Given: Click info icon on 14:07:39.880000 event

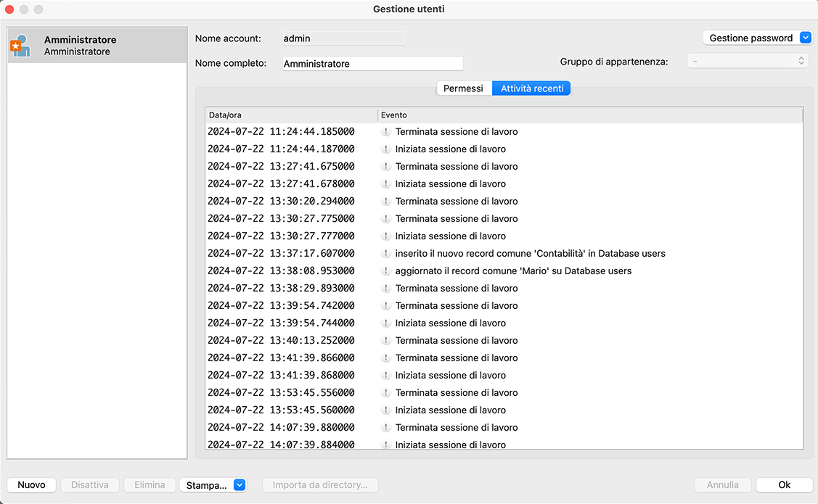Looking at the screenshot, I should click(386, 428).
